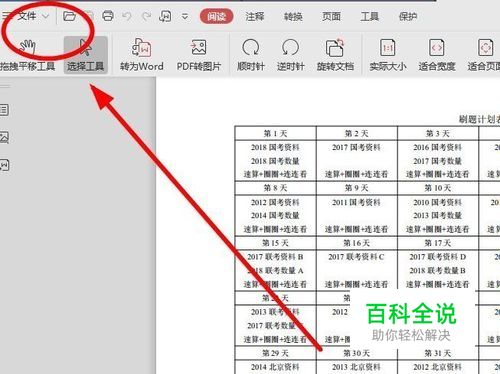Screen dimensions: 500x374
Task: Click table cell 第 2 天
Action: click(356, 133)
